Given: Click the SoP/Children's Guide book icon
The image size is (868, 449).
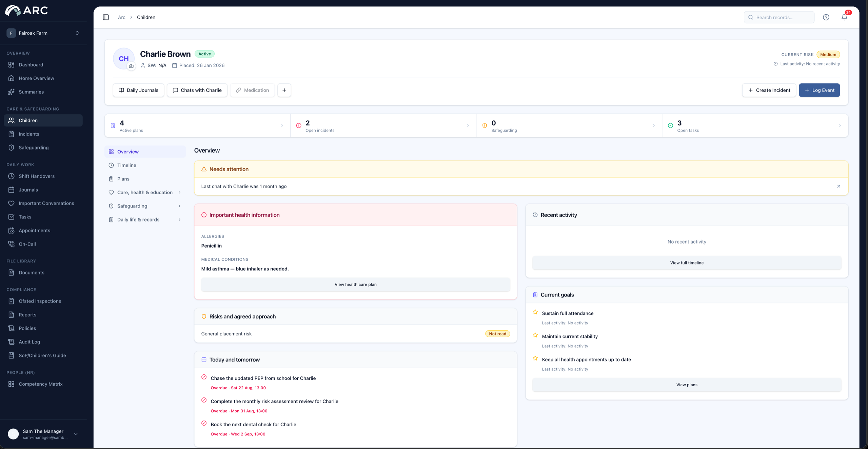Looking at the screenshot, I should (11, 355).
